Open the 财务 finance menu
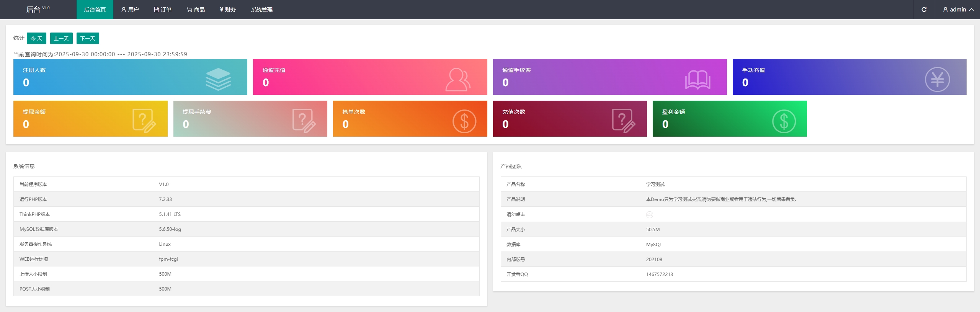Viewport: 980px width, 312px height. (x=227, y=10)
